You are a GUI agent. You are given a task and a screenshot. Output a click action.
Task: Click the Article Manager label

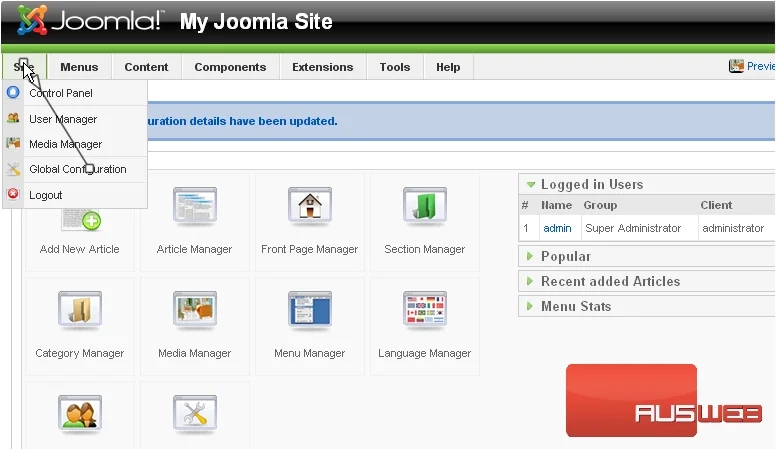click(x=194, y=249)
